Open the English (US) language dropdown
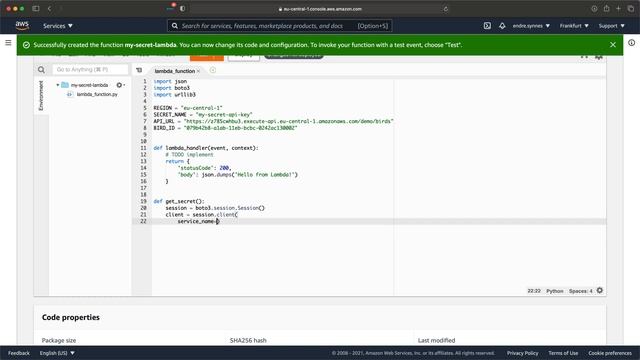The width and height of the screenshot is (640, 360). coord(57,353)
